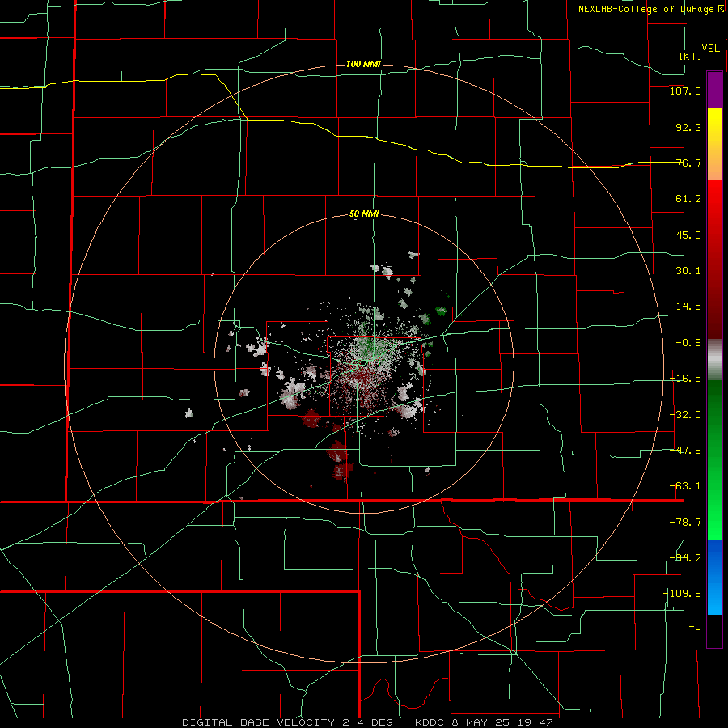Click the -94.2 velocity scale value

tap(685, 557)
